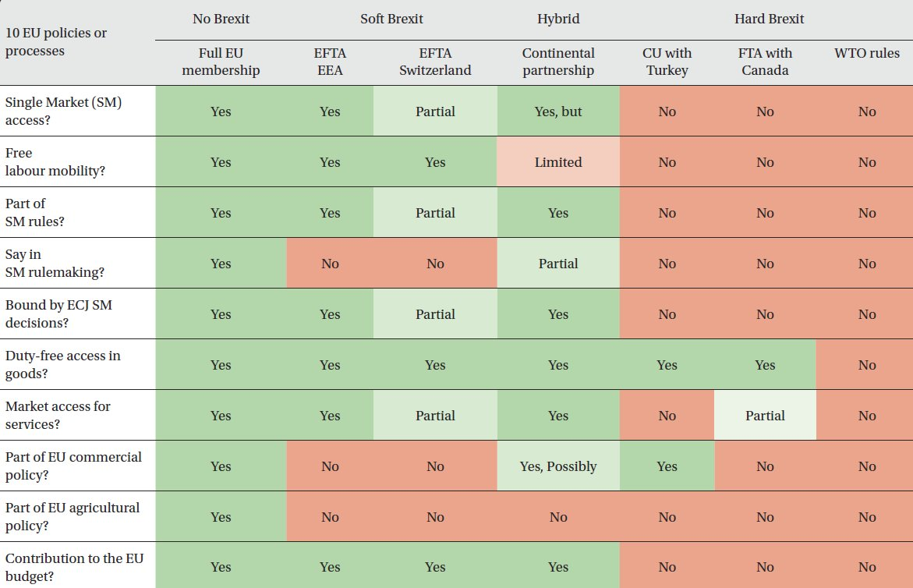Select the 'Soft Brexit' column group header
913x588 pixels.
(x=391, y=19)
